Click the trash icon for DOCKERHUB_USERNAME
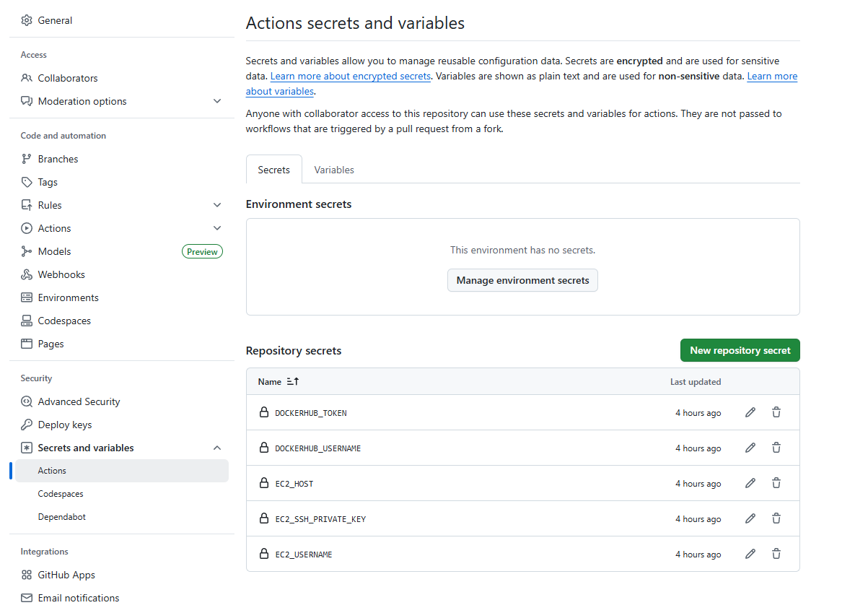Screen dimensions: 868x613 [776, 448]
